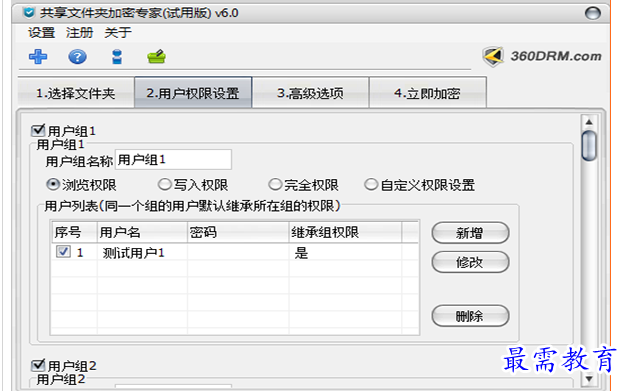This screenshot has height=391, width=625.
Task: Click the vertical scrollbar thumb
Action: [589, 146]
